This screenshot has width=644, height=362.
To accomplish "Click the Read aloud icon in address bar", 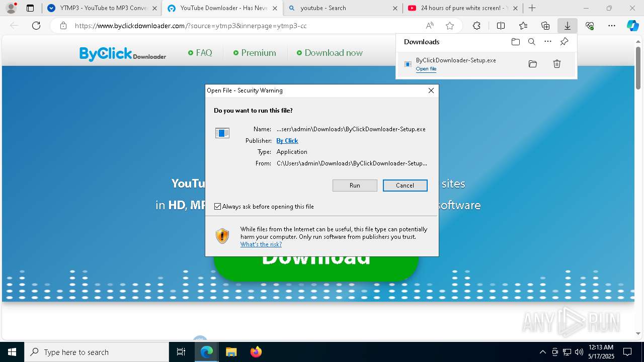I will tap(430, 26).
